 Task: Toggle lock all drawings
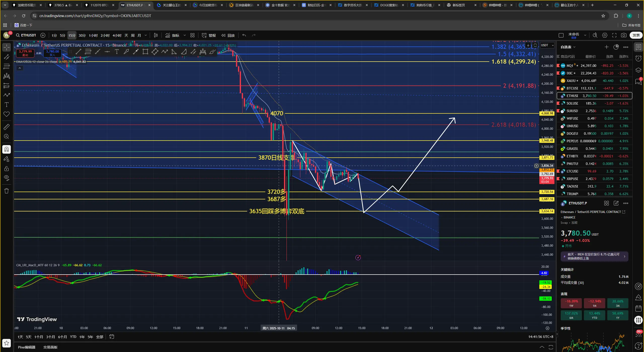point(7,168)
